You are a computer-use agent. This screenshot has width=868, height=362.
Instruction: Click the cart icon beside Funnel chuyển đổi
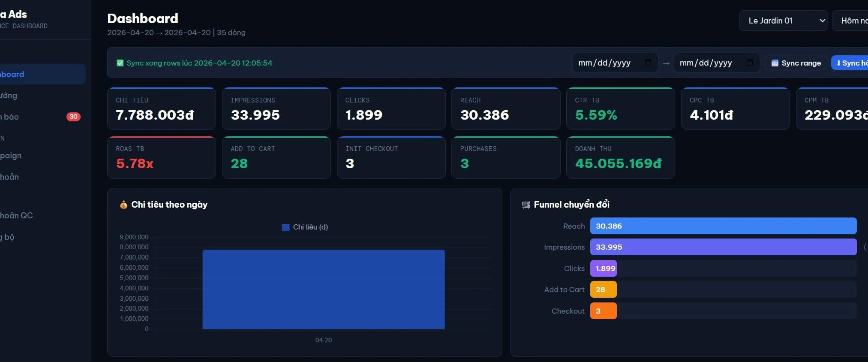pyautogui.click(x=526, y=205)
